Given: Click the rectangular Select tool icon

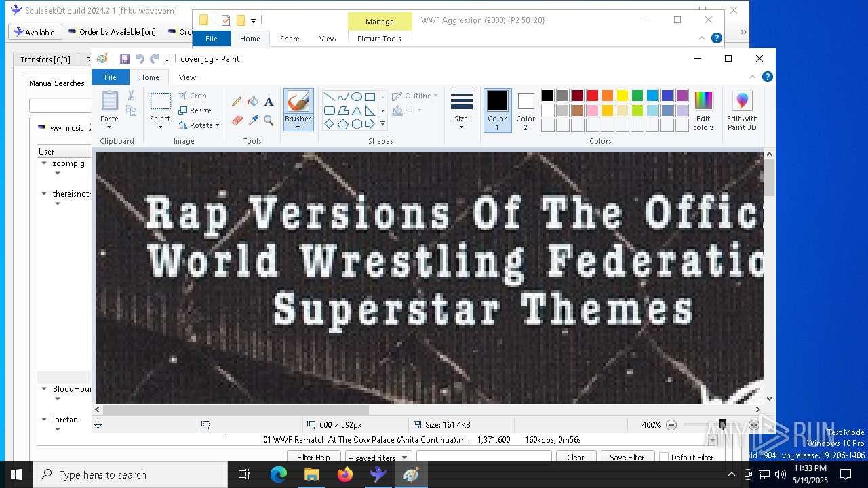Looking at the screenshot, I should tap(161, 102).
